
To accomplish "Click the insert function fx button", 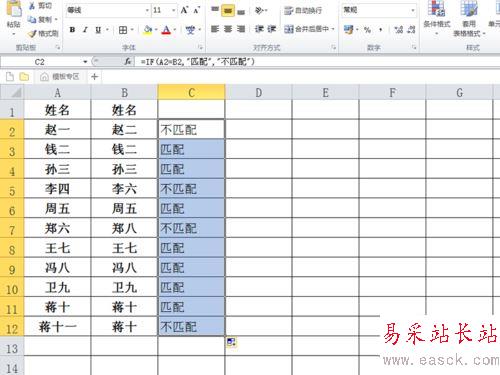I will point(128,62).
